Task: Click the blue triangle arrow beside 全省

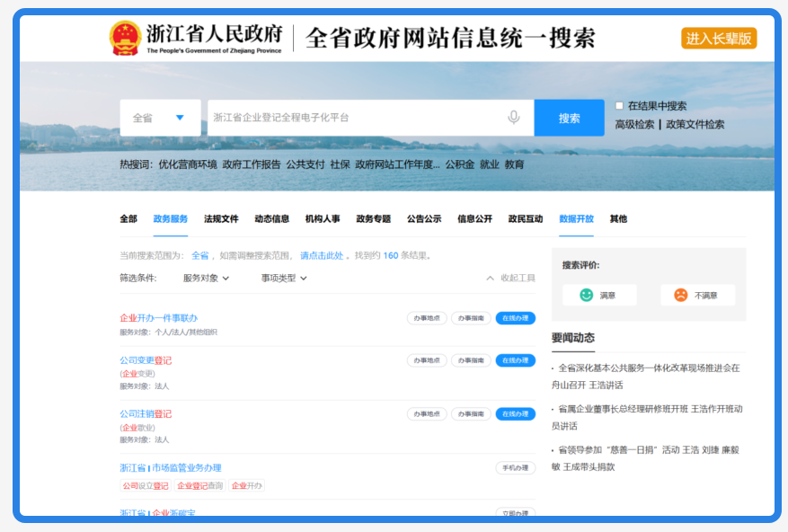Action: coord(180,118)
